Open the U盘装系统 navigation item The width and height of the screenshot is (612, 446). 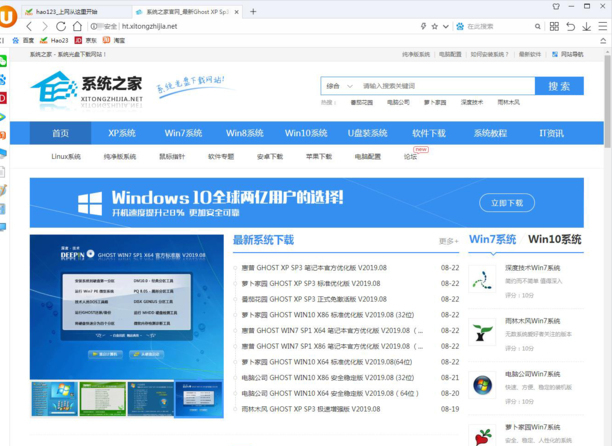(x=367, y=133)
